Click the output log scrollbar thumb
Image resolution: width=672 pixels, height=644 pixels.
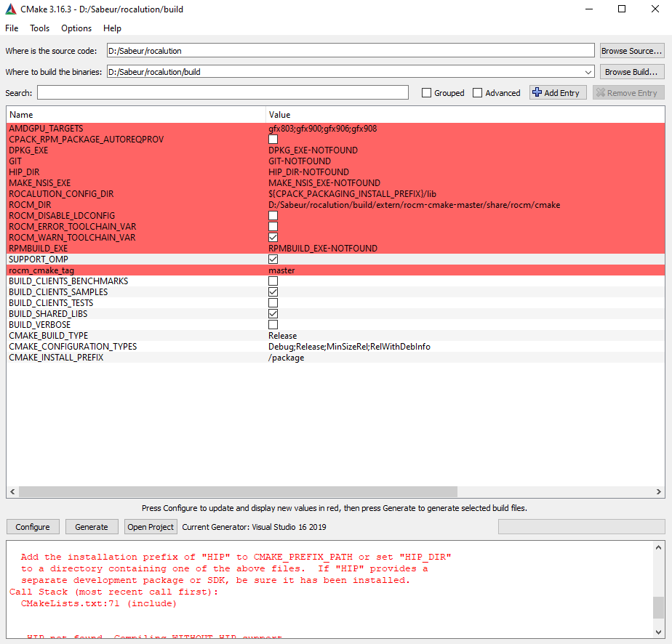point(659,608)
